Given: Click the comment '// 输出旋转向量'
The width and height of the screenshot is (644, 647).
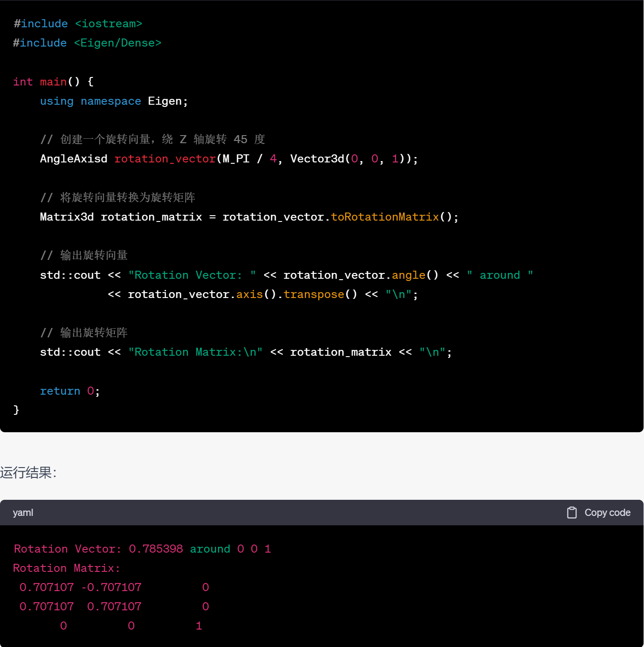Looking at the screenshot, I should click(x=84, y=255).
